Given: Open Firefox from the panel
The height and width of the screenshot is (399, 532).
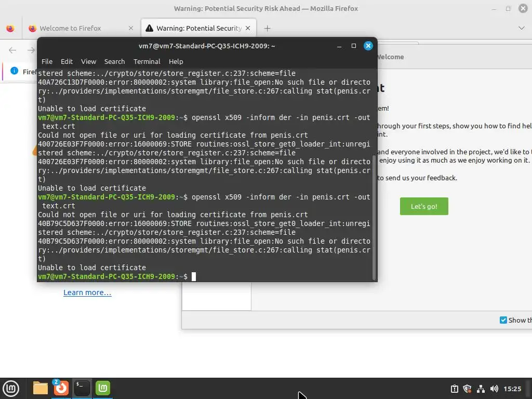Looking at the screenshot, I should [61, 388].
